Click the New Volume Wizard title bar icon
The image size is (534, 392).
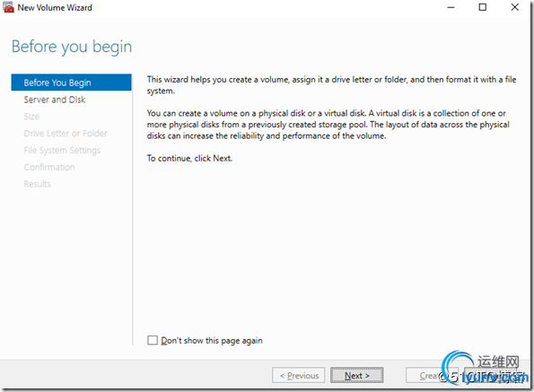coord(8,7)
